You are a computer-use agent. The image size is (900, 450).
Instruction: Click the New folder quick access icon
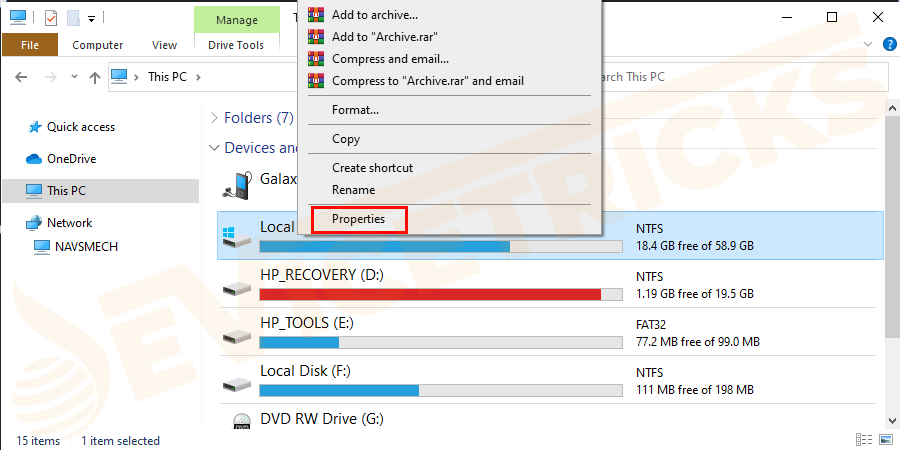(73, 18)
